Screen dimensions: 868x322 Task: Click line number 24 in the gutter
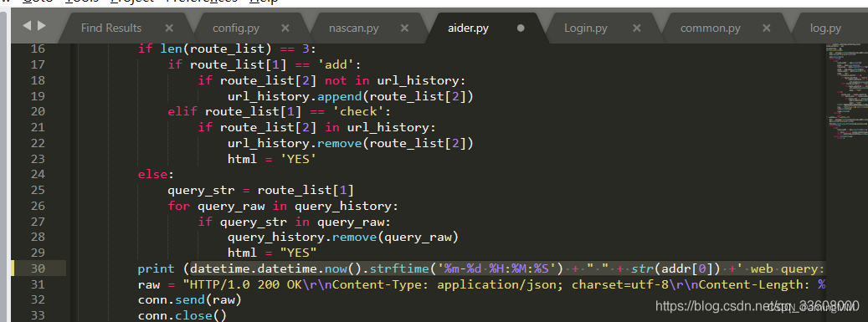(x=38, y=174)
